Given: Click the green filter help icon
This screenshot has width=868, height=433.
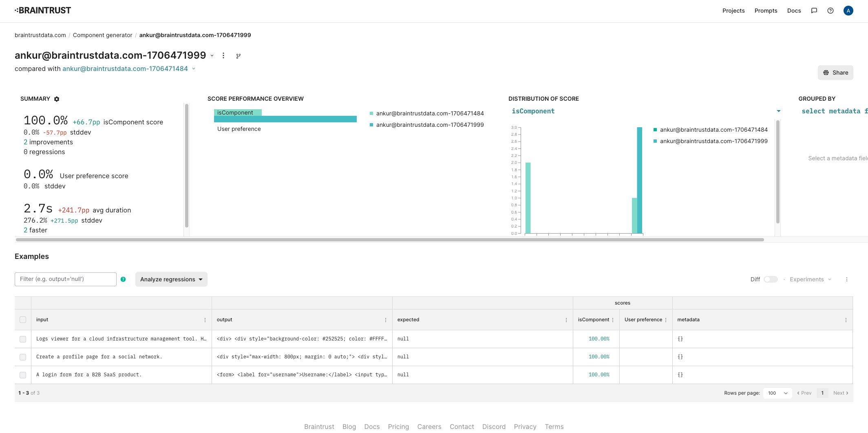Looking at the screenshot, I should [123, 279].
